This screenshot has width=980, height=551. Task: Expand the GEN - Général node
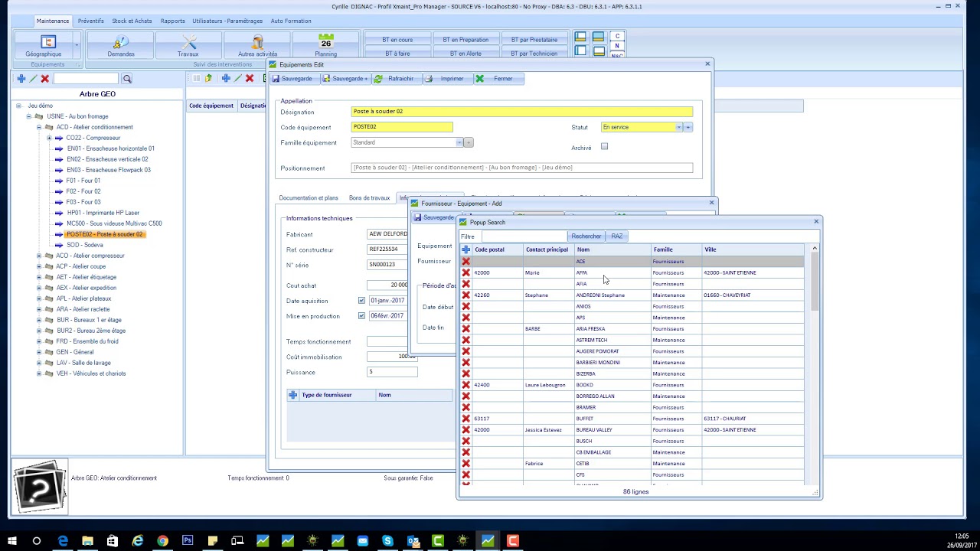[x=39, y=352]
